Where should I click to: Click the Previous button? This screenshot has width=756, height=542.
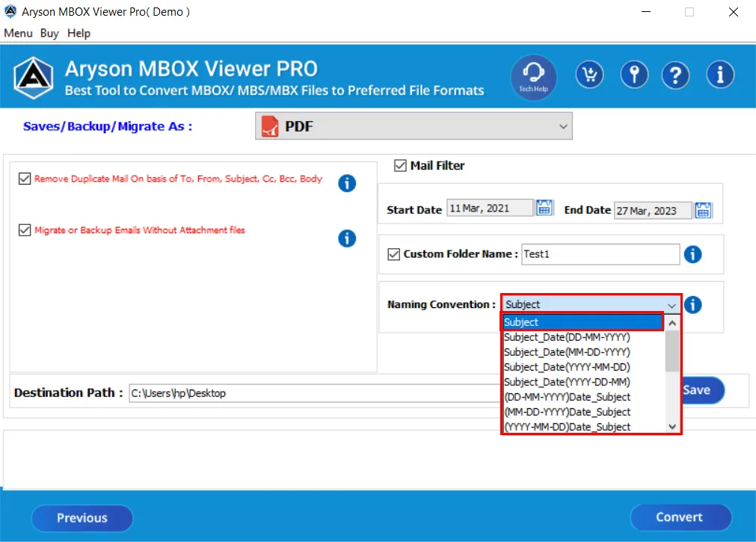click(x=82, y=518)
